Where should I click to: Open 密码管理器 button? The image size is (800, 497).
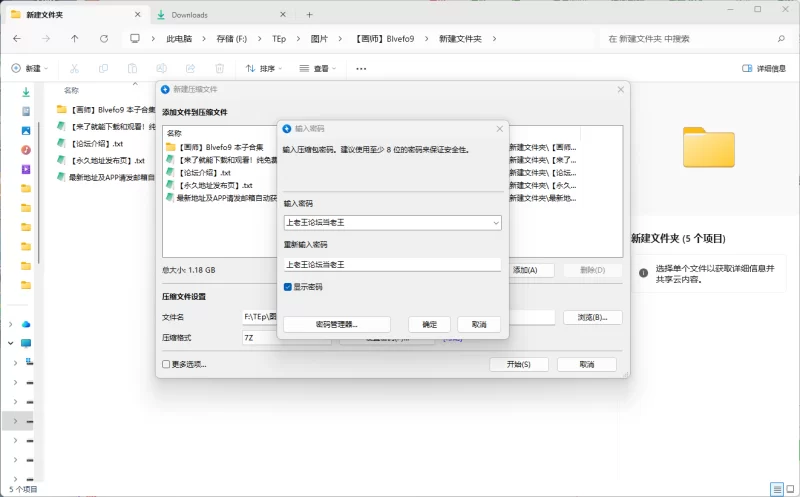coord(336,325)
